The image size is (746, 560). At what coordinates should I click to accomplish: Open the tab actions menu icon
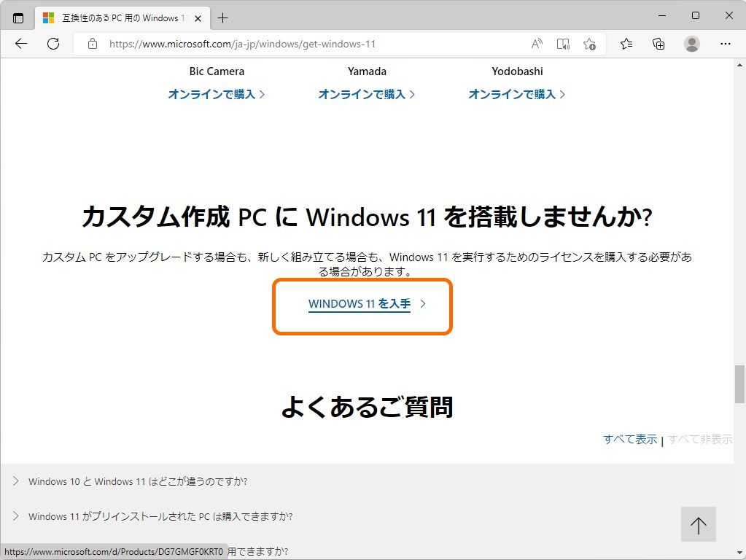tap(18, 17)
